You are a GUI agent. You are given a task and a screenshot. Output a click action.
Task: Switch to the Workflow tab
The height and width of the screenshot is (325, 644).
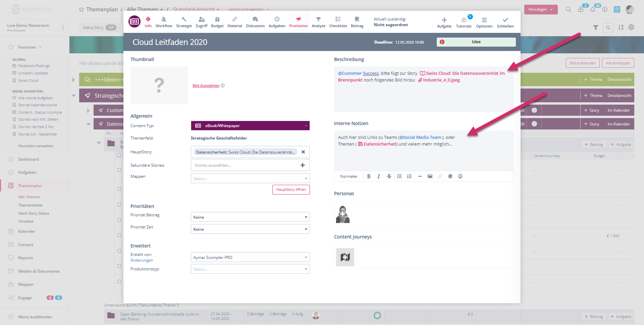pos(164,22)
